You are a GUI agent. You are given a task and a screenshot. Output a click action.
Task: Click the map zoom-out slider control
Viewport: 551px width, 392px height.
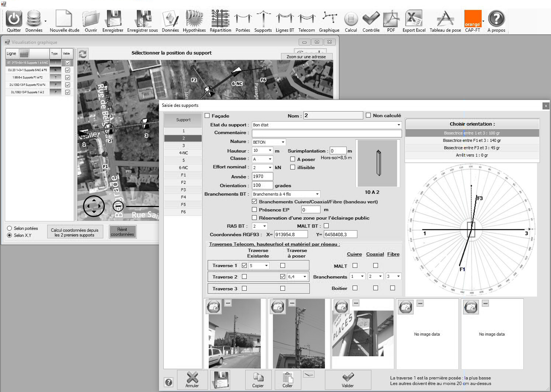pos(118,206)
